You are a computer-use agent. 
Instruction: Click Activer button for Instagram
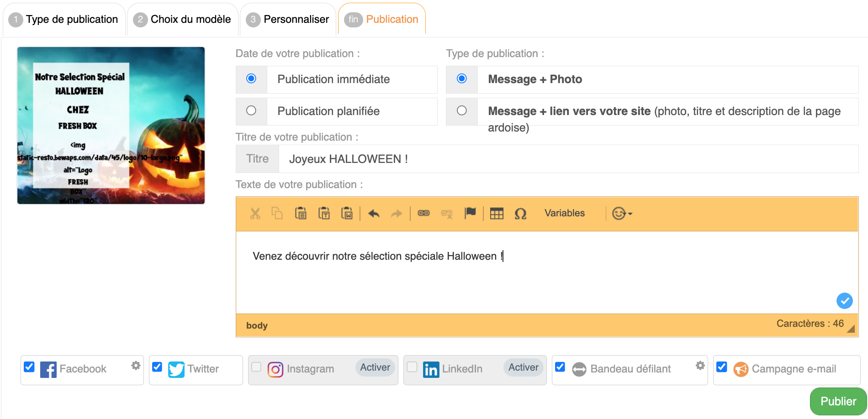375,367
